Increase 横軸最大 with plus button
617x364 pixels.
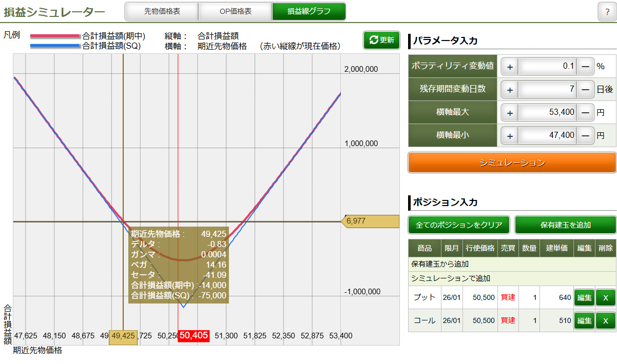click(510, 112)
